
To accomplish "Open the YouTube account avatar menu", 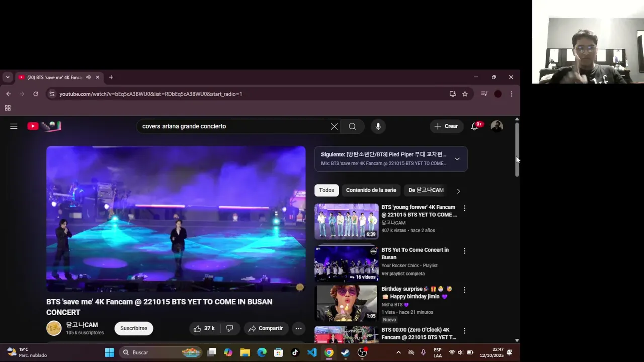I will tap(497, 126).
